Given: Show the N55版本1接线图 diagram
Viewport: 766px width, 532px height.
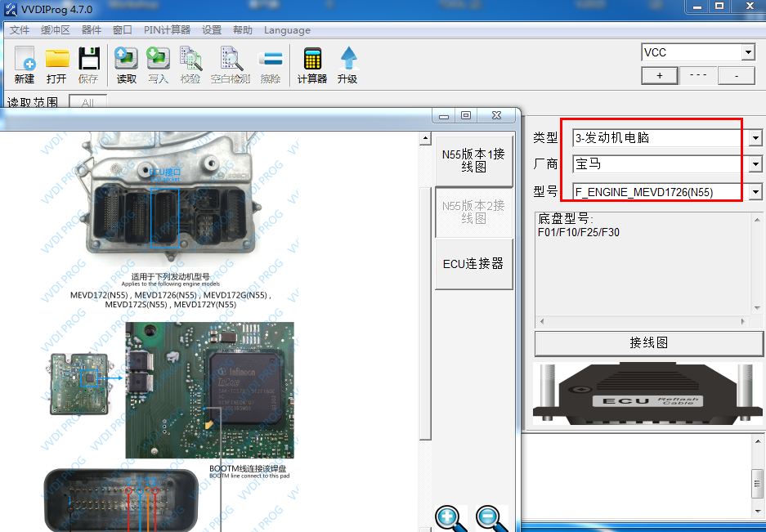Looking at the screenshot, I should (473, 161).
